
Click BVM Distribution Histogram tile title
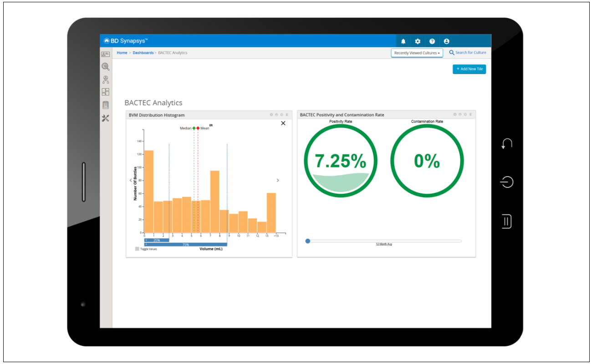pyautogui.click(x=157, y=115)
